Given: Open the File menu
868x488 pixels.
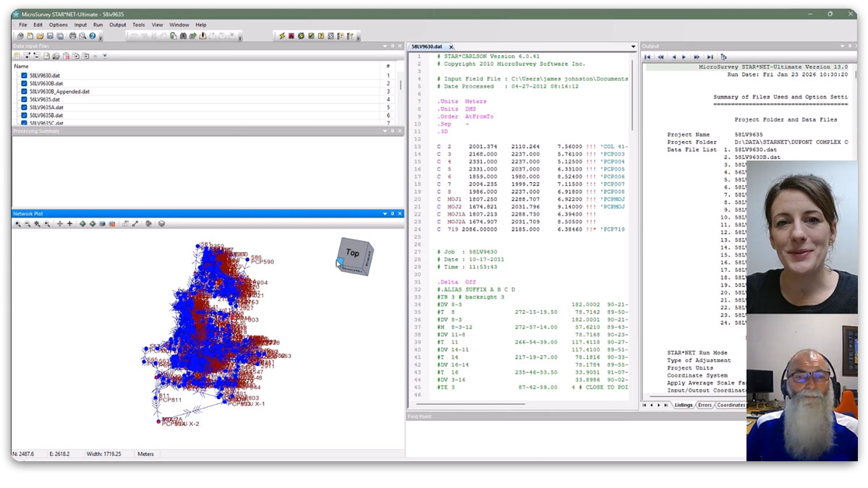Looking at the screenshot, I should point(23,25).
